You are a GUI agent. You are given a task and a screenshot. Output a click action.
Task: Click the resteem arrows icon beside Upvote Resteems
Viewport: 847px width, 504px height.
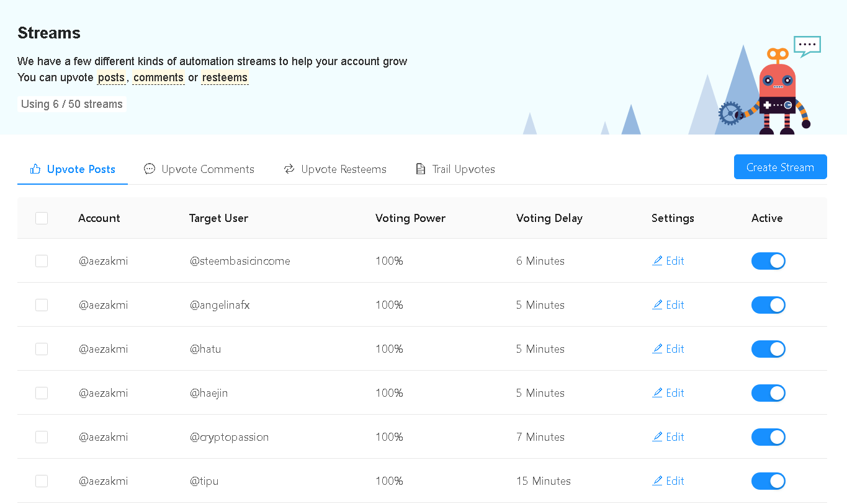[289, 169]
